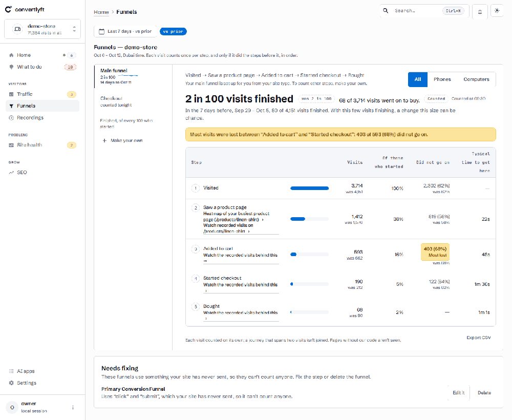Watch recorded visits behind Bought
Viewport: 512px width, 420px height.
click(240, 316)
